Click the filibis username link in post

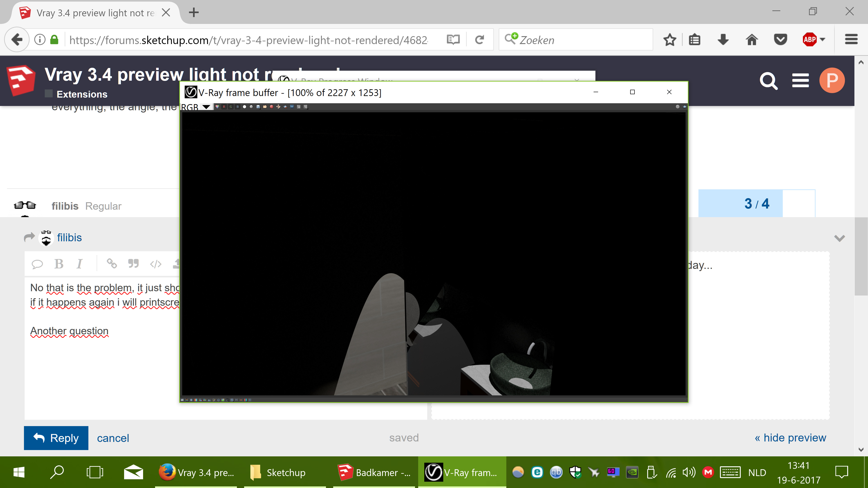click(65, 206)
